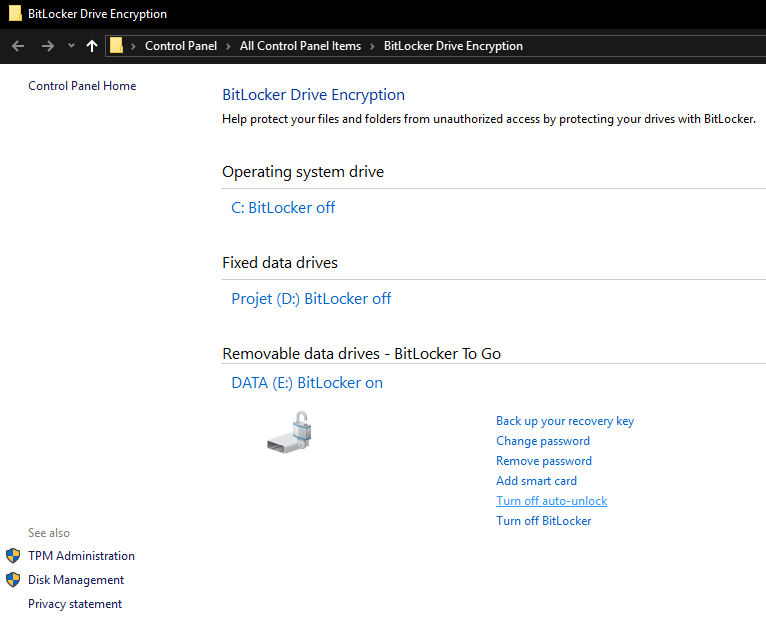Image resolution: width=766 pixels, height=628 pixels.
Task: Click shield icon beside Disk Management
Action: click(13, 580)
